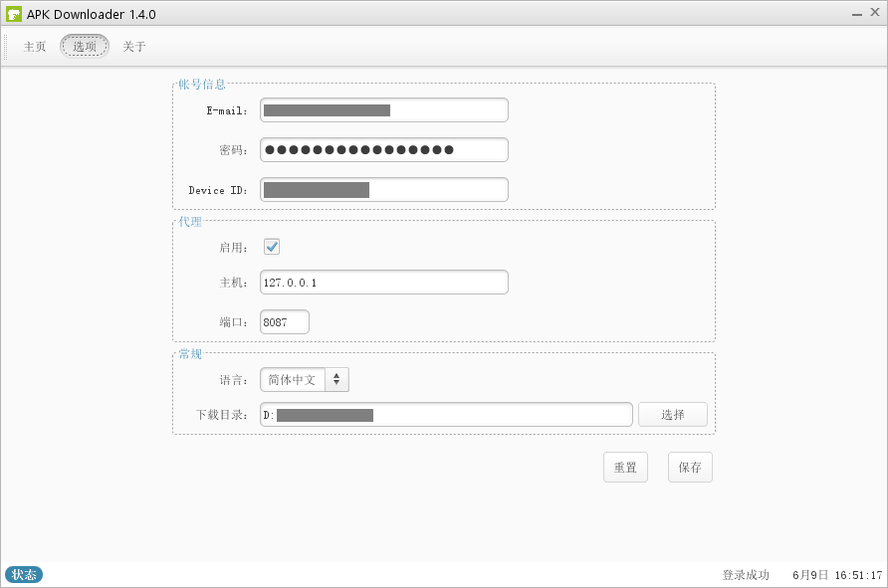This screenshot has width=888, height=588.
Task: Click the 帐号信息 group title
Action: (x=202, y=85)
